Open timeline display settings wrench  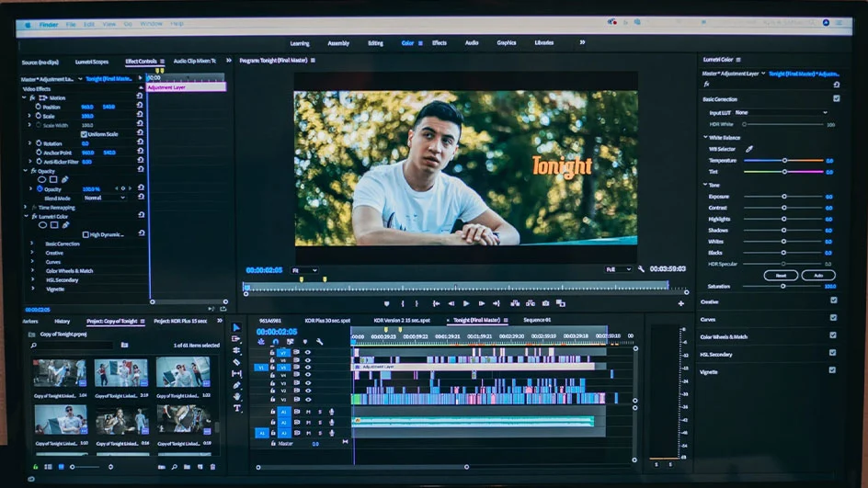(x=319, y=342)
